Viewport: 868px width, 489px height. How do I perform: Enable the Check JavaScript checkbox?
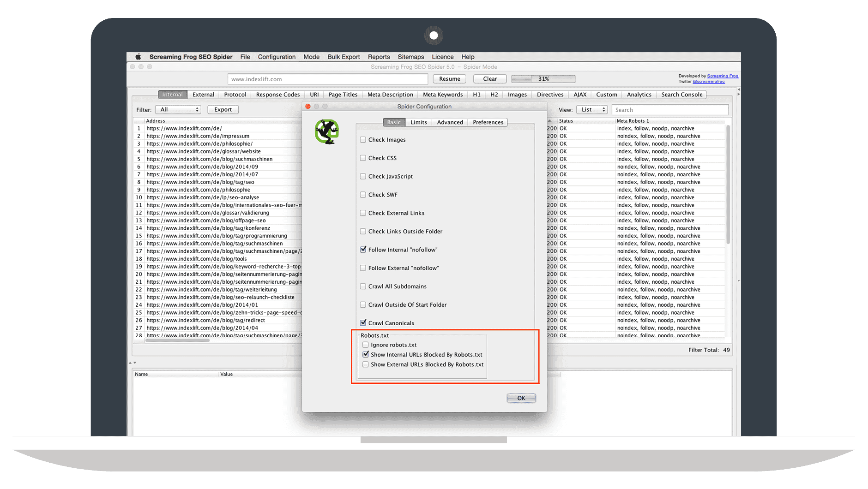coord(363,176)
